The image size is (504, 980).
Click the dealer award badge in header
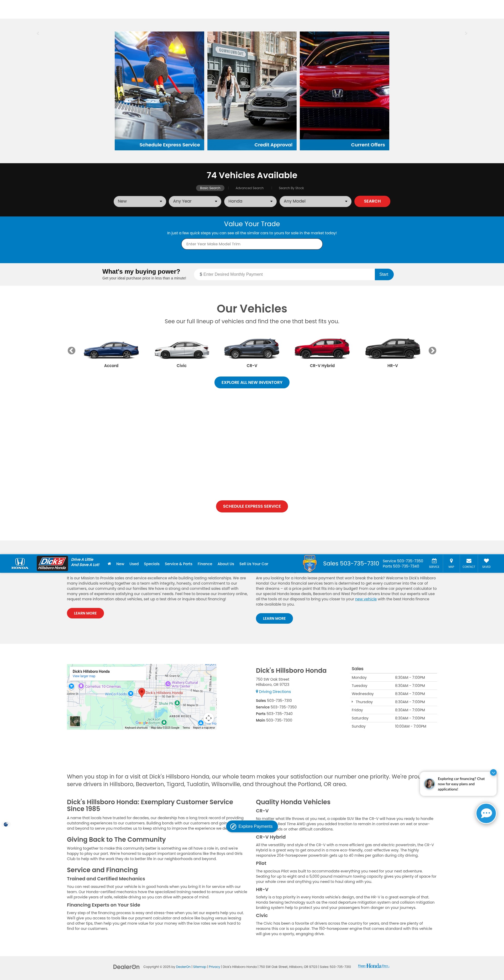309,563
